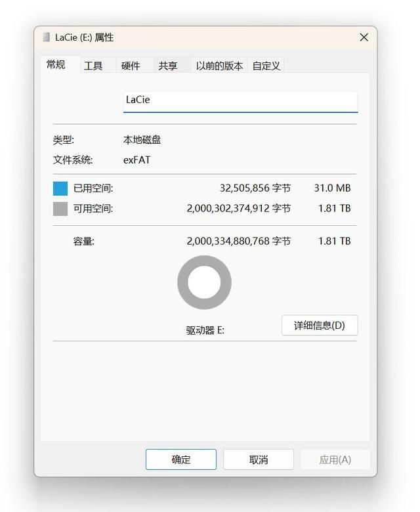Image resolution: width=420 pixels, height=512 pixels.
Task: Click the gray 可用空间 color swatch
Action: point(60,209)
